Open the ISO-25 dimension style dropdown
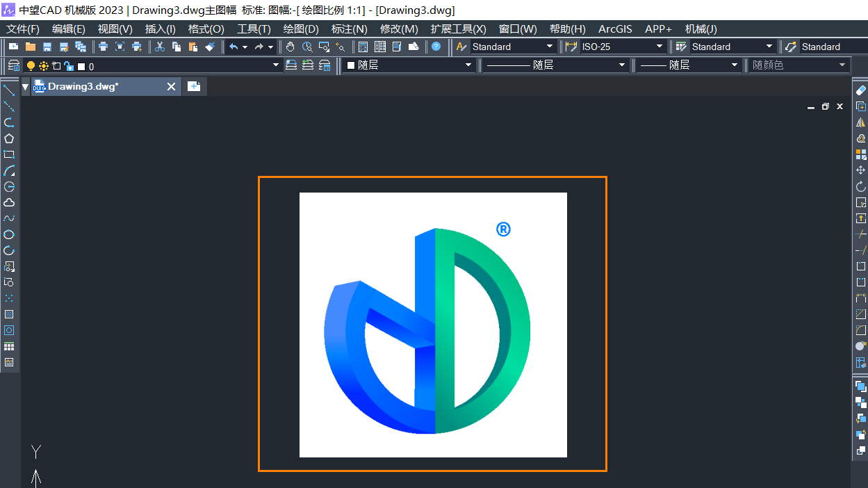 [660, 47]
